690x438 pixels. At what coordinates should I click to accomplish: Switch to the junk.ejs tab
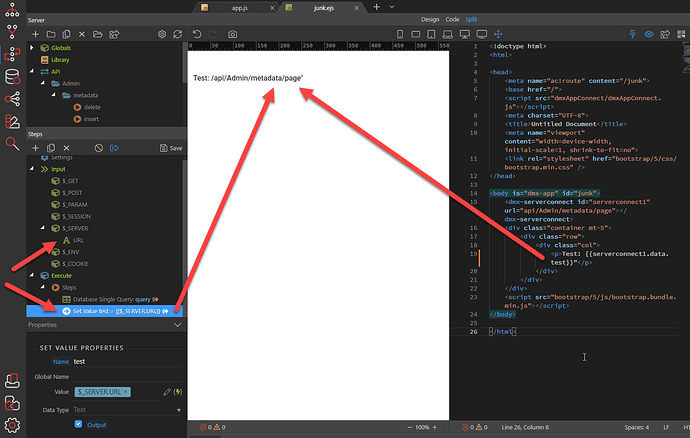pos(323,7)
